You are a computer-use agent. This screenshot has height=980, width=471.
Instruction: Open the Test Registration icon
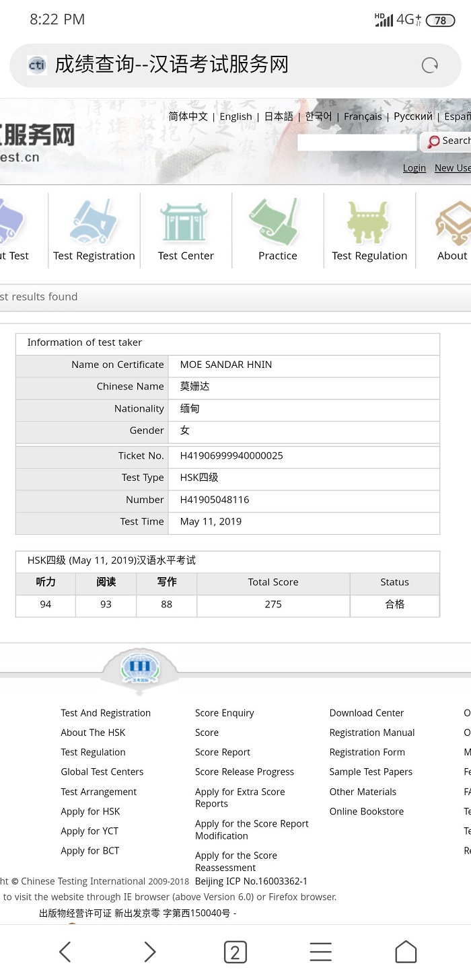[94, 222]
